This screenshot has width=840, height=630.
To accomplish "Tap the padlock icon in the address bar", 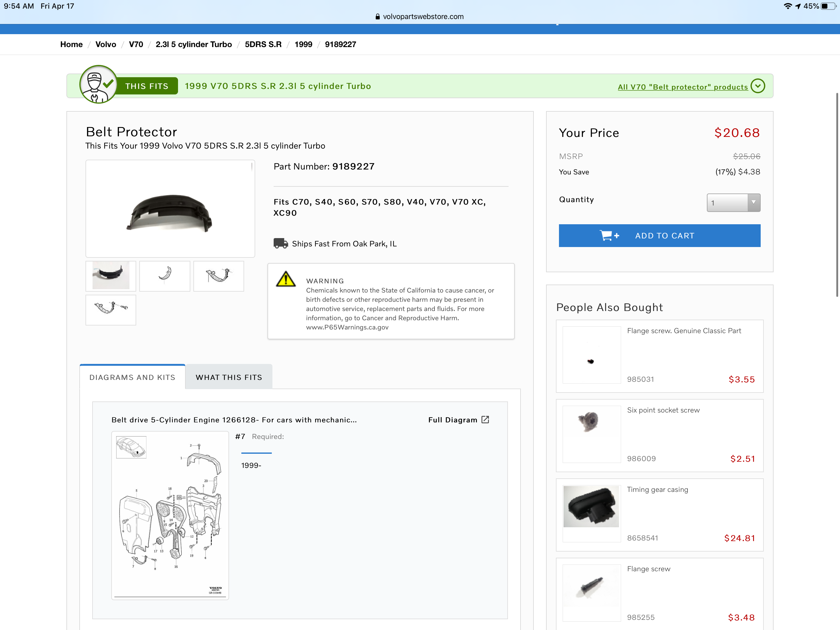I will 378,16.
